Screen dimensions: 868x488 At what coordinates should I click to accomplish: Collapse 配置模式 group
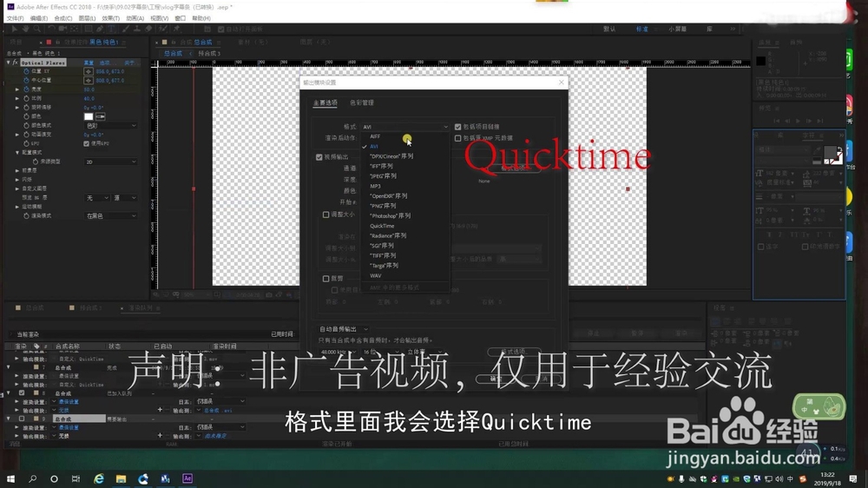(x=17, y=152)
